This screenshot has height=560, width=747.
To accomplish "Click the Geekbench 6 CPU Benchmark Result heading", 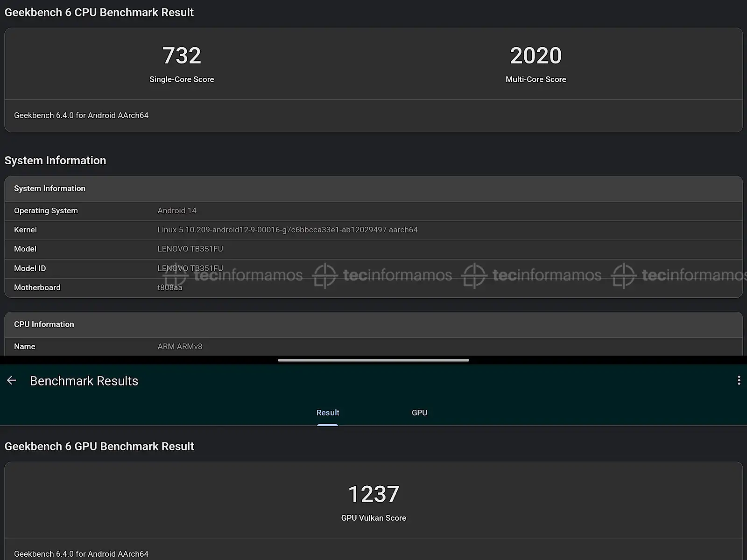I will coord(99,13).
